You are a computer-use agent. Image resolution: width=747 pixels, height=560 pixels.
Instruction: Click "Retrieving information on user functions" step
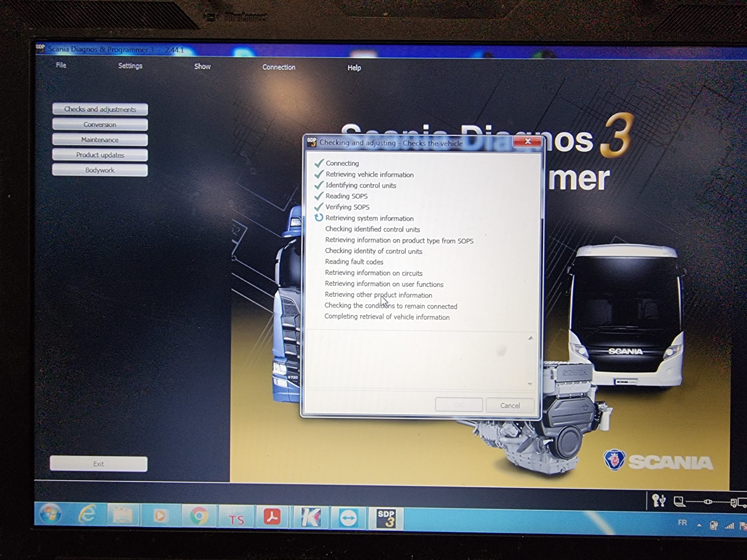(384, 284)
